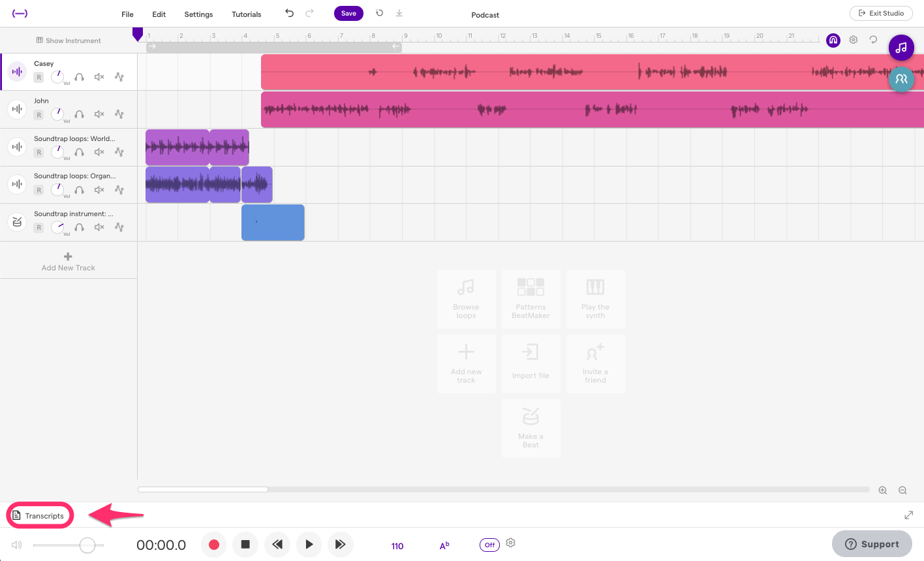Image resolution: width=924 pixels, height=561 pixels.
Task: Open the A flat key selector
Action: coord(444,545)
